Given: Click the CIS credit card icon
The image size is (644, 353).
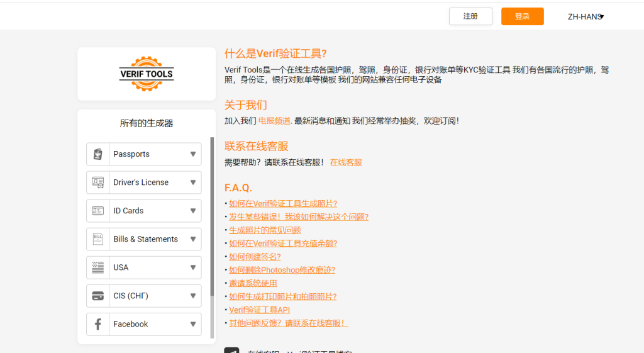Looking at the screenshot, I should (x=97, y=296).
